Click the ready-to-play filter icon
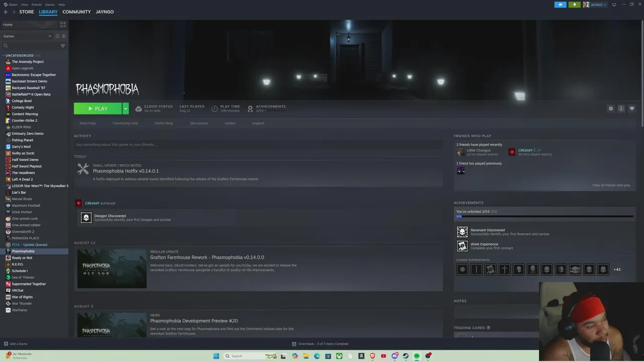 coord(63,36)
